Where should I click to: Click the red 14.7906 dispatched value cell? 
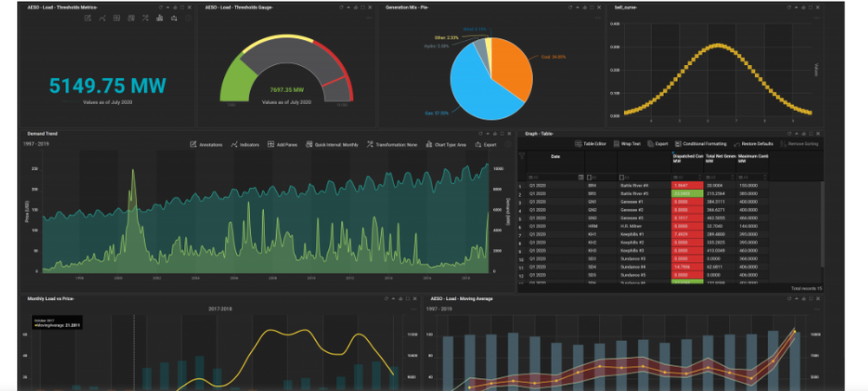click(x=687, y=267)
